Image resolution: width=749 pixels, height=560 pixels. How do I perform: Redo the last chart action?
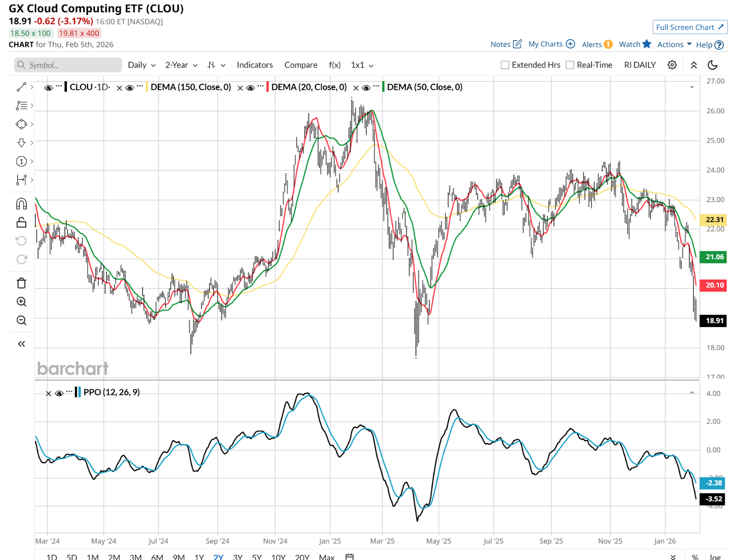point(22,260)
